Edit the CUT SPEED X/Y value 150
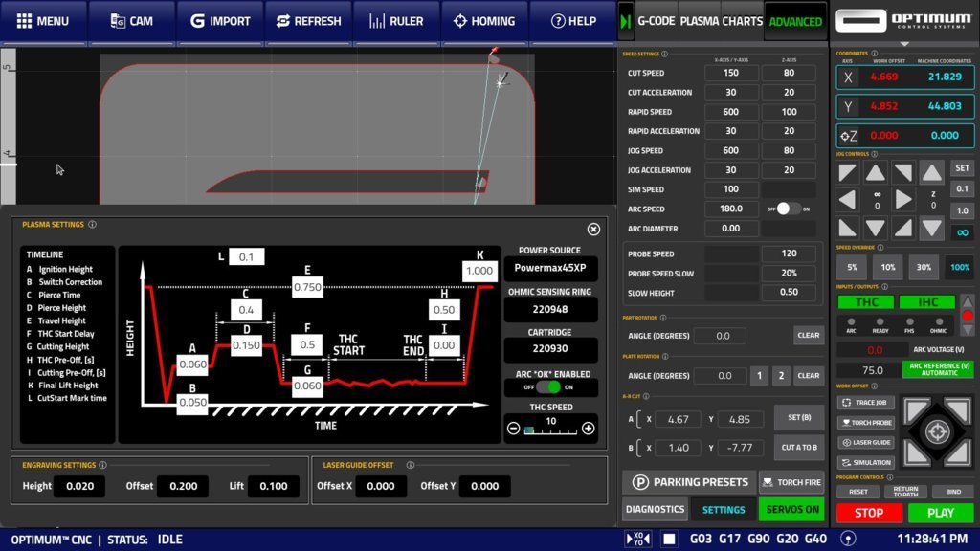The height and width of the screenshot is (551, 980). point(730,73)
